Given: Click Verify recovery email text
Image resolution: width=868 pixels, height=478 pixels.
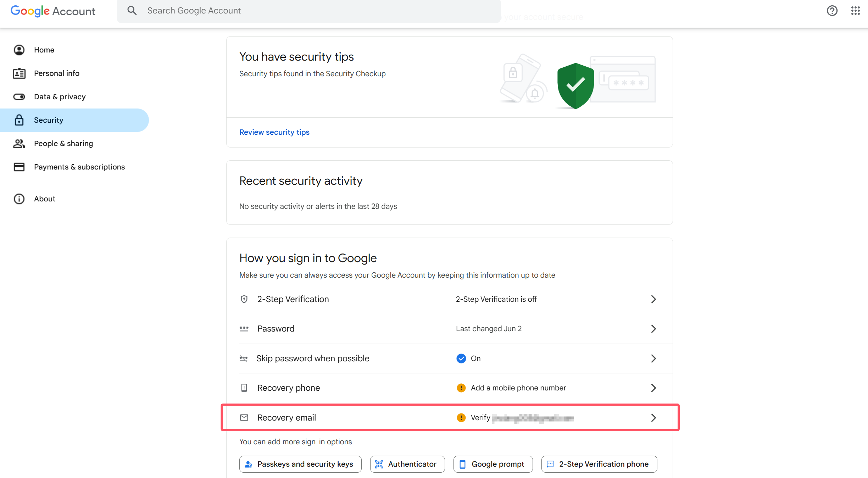Looking at the screenshot, I should (x=522, y=418).
